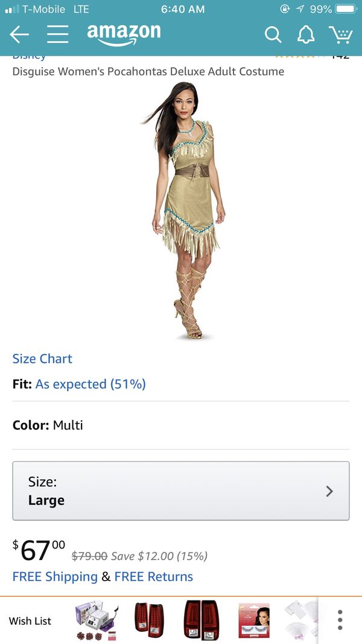View the Pocahontas costume product image
This screenshot has height=644, width=362.
(185, 210)
